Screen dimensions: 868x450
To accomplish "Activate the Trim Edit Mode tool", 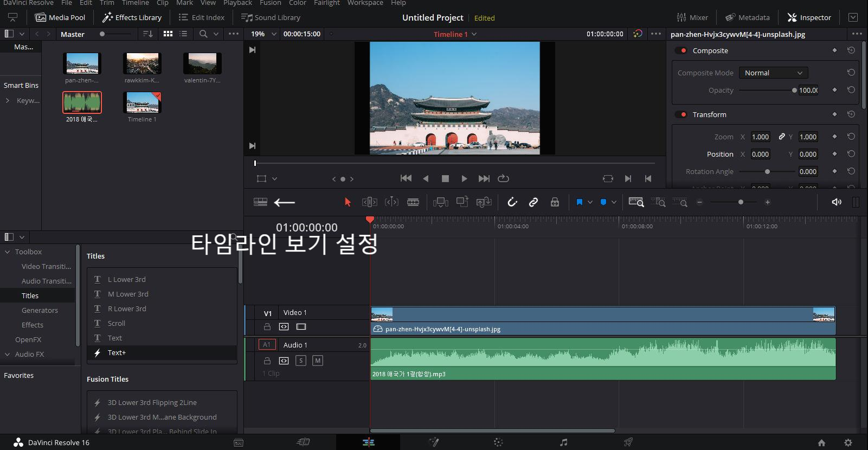I will click(x=369, y=202).
